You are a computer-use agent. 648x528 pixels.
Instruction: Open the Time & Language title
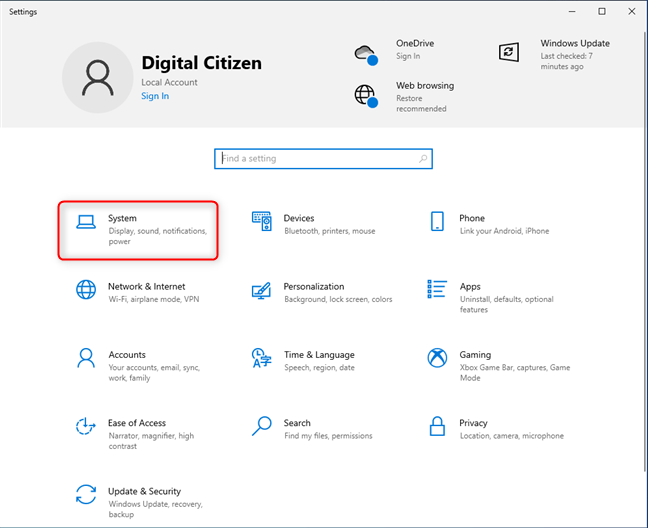coord(319,355)
